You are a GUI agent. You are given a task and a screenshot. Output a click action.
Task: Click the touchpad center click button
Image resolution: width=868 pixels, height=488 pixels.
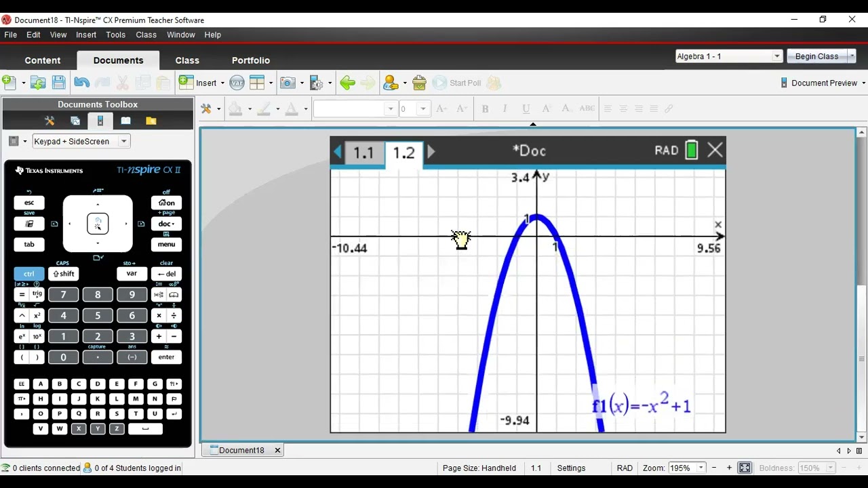98,224
